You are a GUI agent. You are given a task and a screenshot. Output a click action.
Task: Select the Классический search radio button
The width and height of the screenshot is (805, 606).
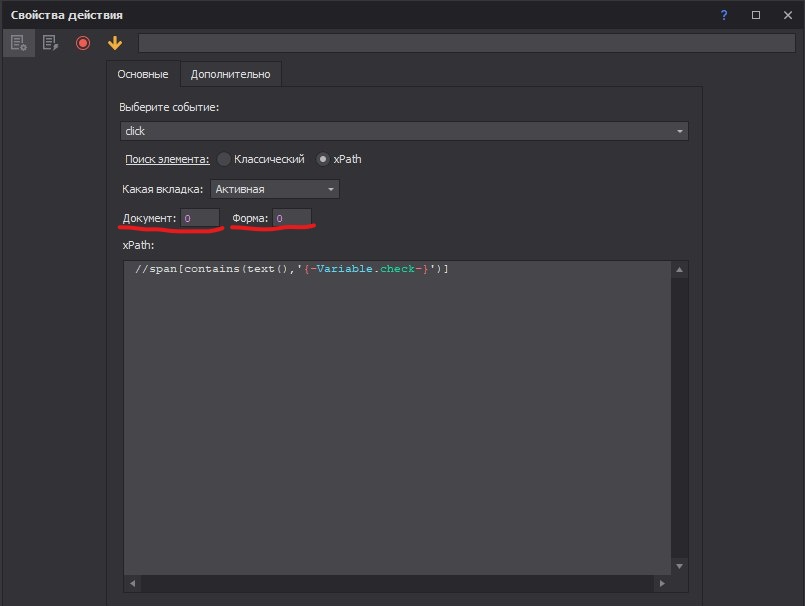(x=224, y=159)
